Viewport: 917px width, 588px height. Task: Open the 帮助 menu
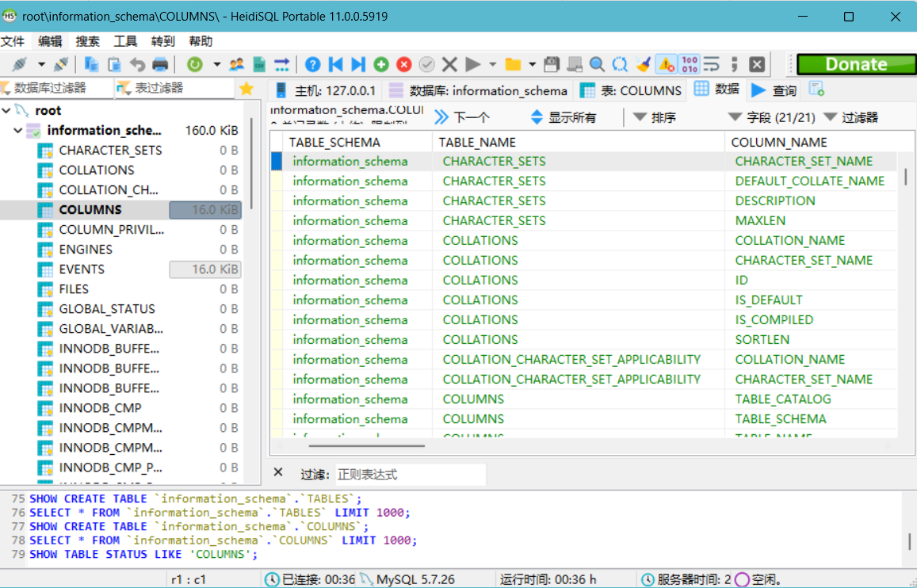pos(201,41)
